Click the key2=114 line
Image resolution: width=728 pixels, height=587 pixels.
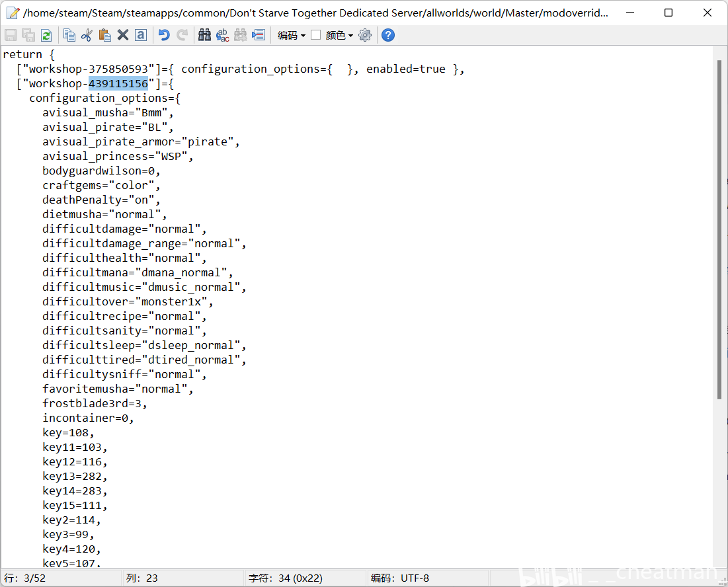[71, 520]
